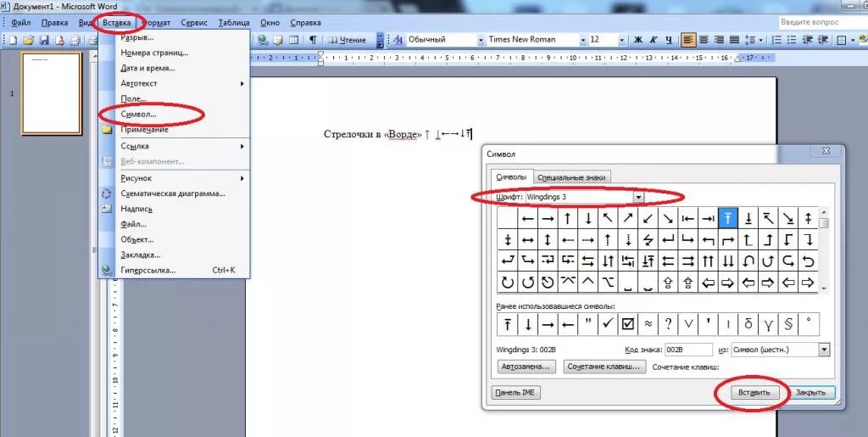The image size is (868, 437).
Task: Select the counterclockwise circular arrow symbol
Action: pos(527,283)
